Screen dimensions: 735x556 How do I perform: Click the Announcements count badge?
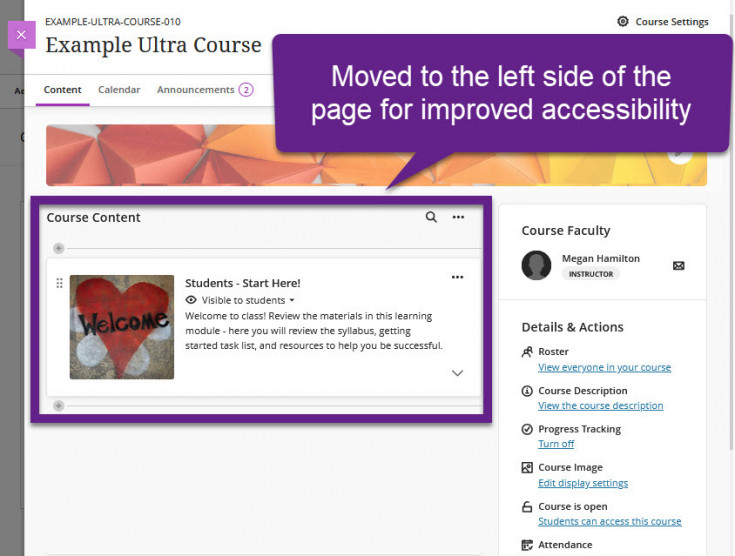tap(246, 90)
